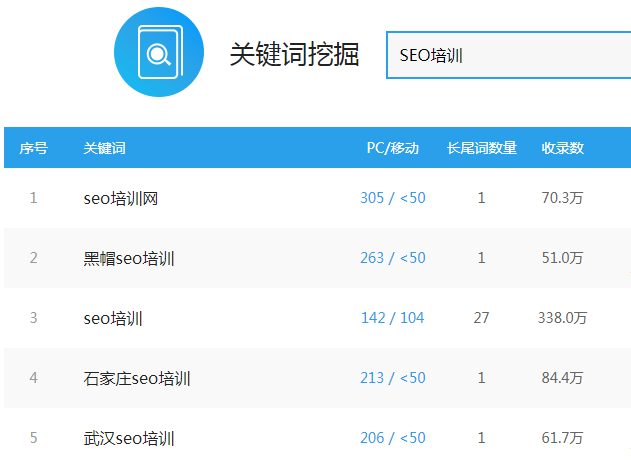Select the long-tail count 27 cell
Viewport: 631px width, 467px height.
(481, 318)
